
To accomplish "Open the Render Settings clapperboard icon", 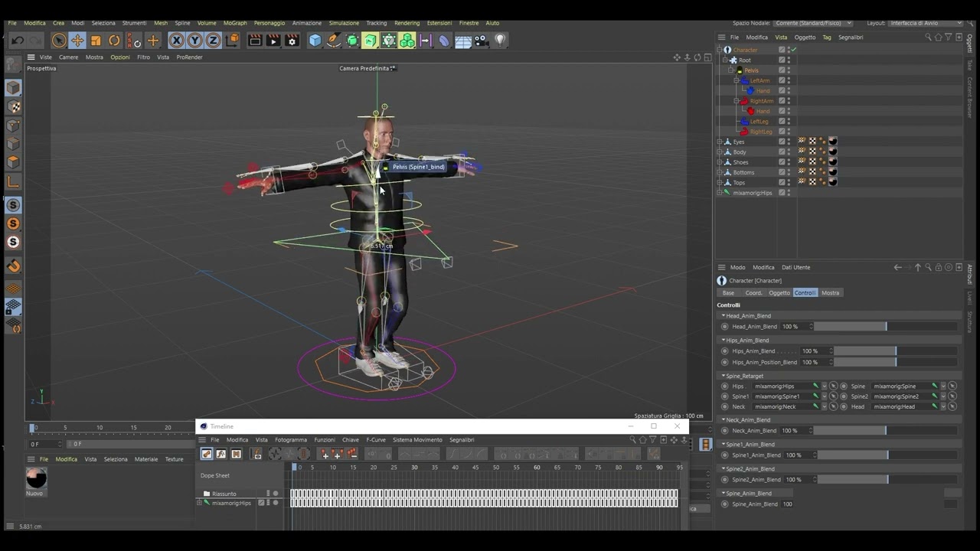I will point(292,41).
